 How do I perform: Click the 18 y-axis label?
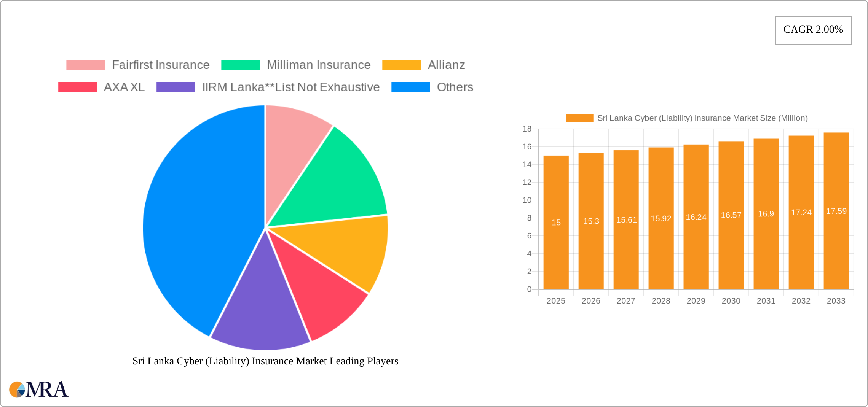[x=527, y=129]
